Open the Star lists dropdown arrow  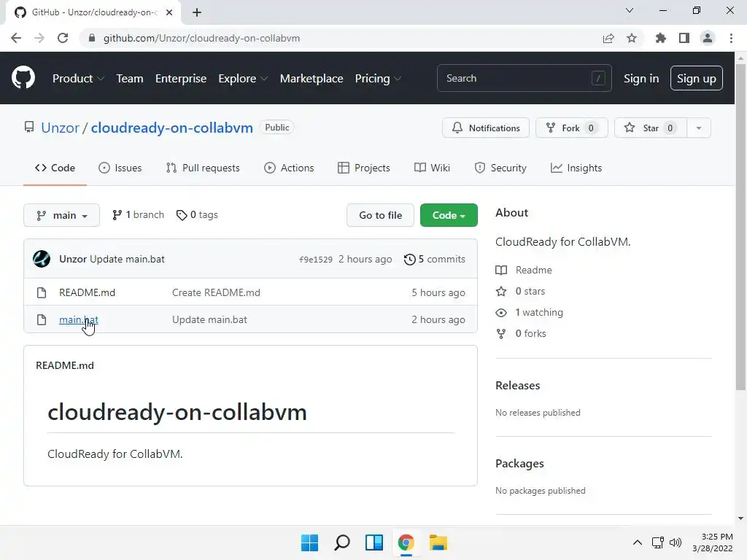(x=698, y=128)
